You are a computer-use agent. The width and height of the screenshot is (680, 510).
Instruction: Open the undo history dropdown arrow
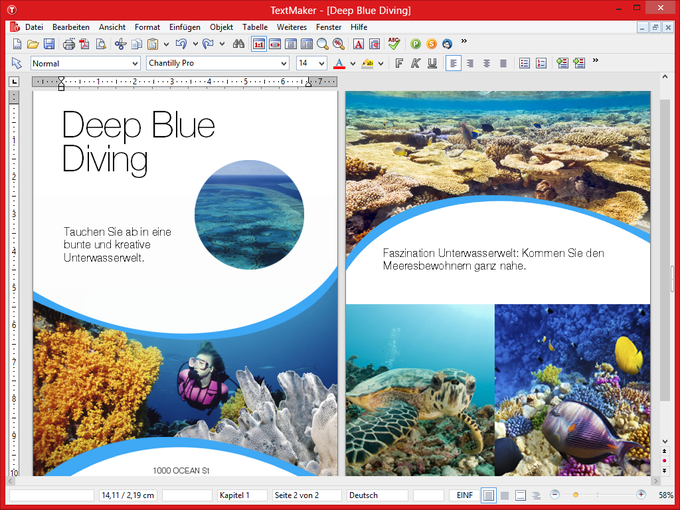[195, 44]
